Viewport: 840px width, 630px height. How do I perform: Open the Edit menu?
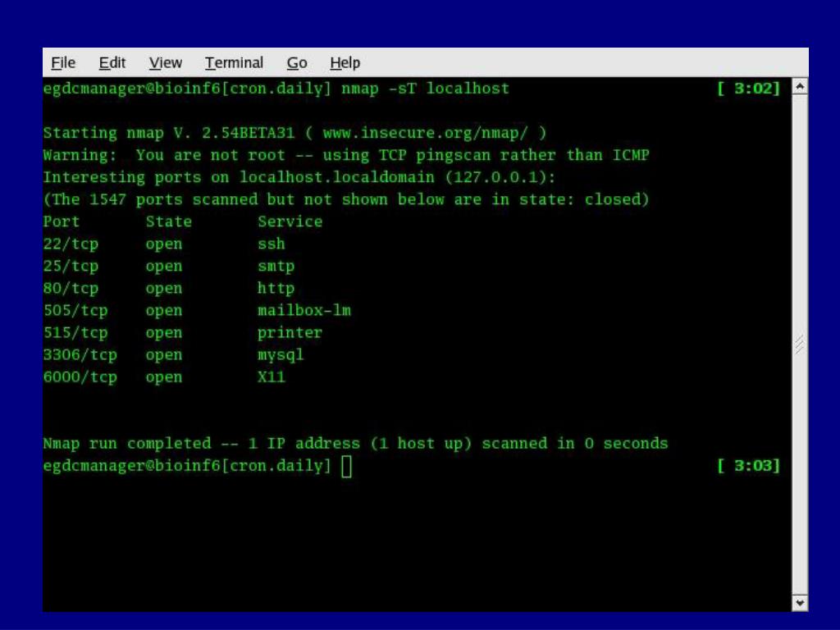point(112,62)
